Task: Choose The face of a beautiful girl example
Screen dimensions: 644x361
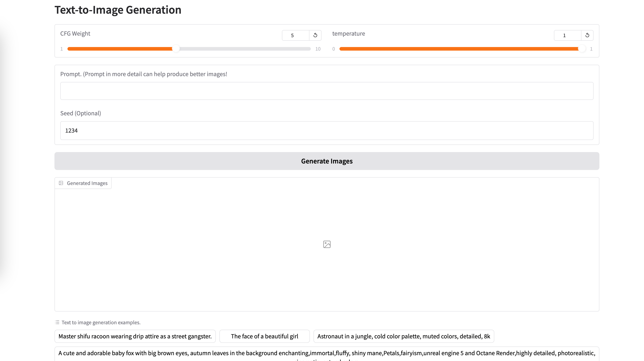Action: tap(264, 336)
